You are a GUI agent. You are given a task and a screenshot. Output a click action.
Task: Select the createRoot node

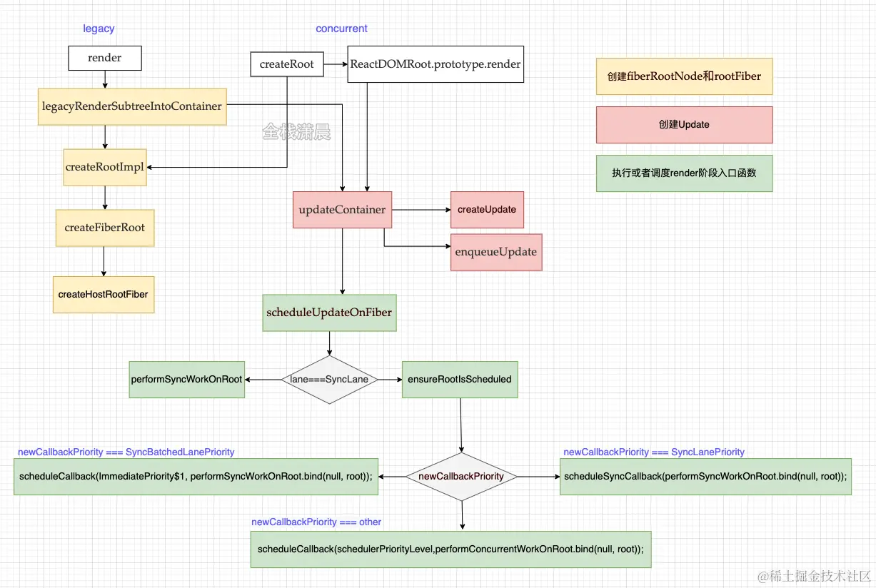286,64
